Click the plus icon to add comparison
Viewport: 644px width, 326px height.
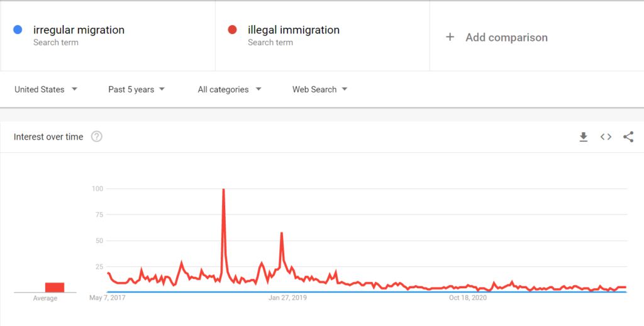(x=450, y=37)
